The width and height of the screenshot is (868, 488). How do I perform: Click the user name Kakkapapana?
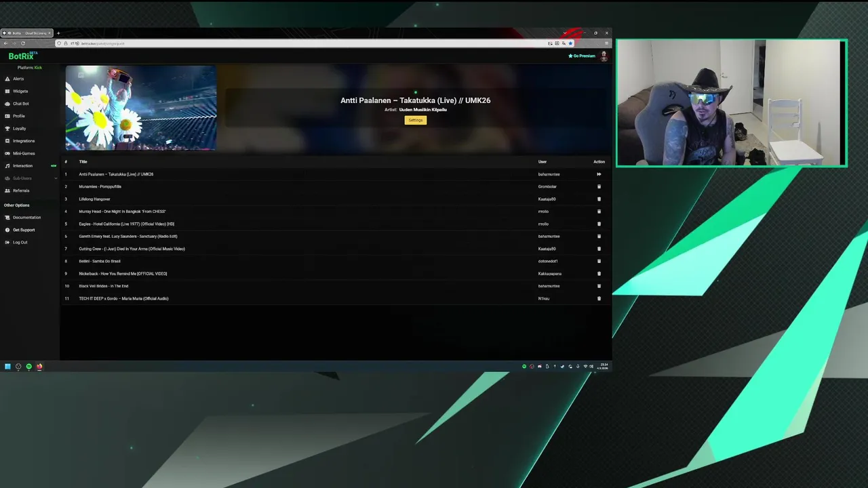click(550, 274)
